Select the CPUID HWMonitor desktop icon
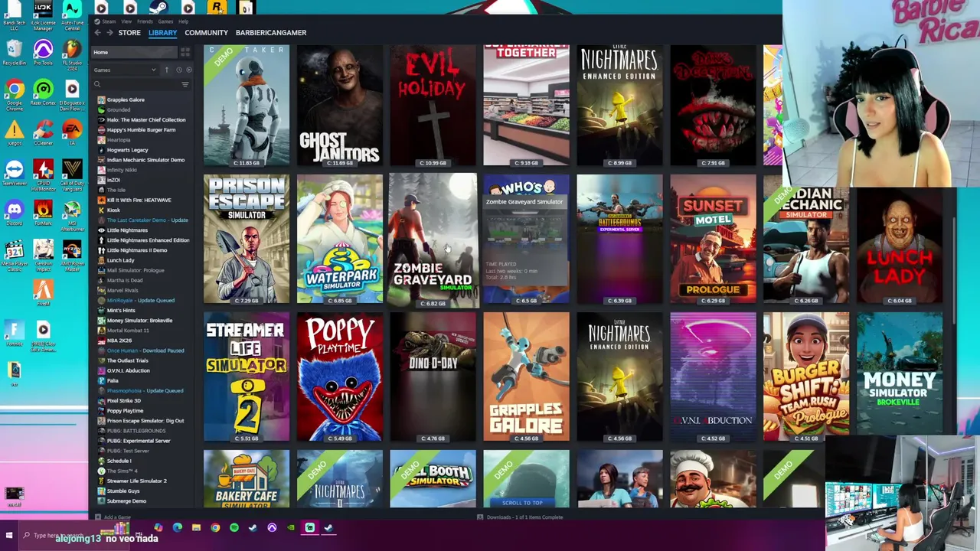The image size is (980, 551). pos(43,175)
